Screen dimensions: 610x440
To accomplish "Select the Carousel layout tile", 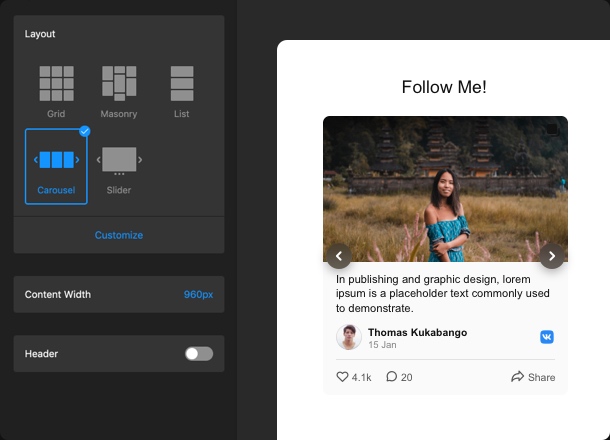I will (56, 165).
